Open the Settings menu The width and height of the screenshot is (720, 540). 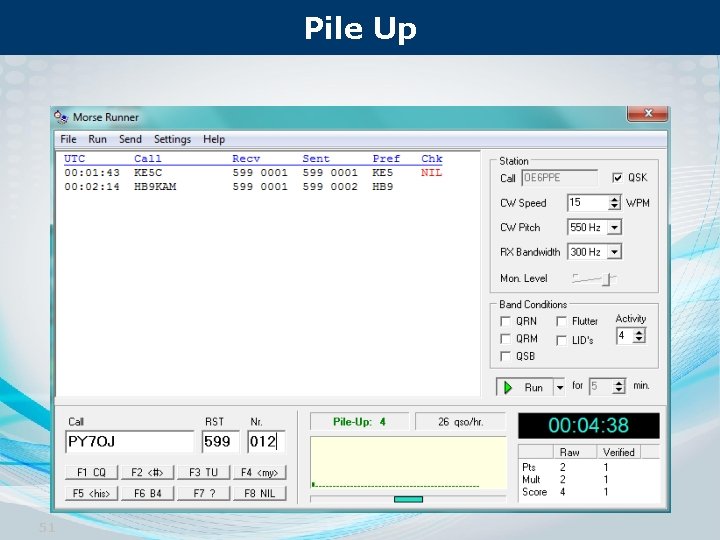(x=172, y=139)
